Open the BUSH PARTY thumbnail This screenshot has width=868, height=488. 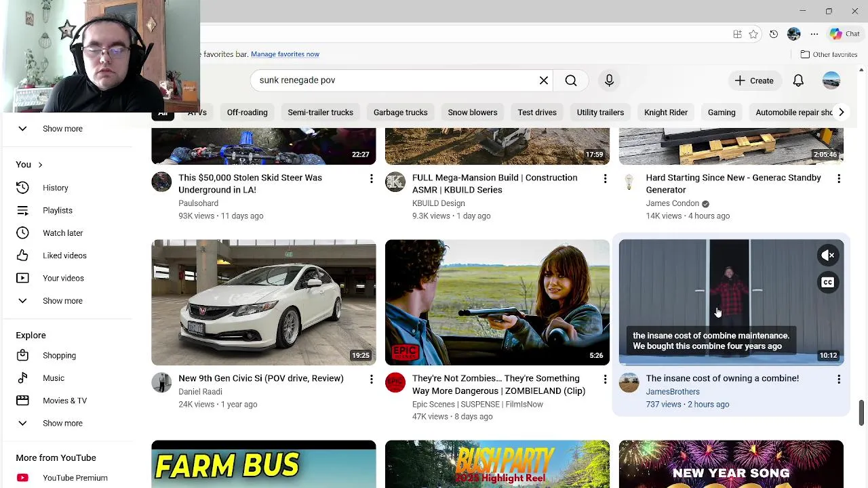pos(497,464)
